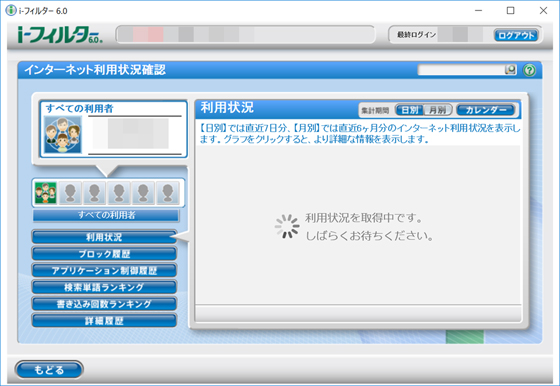Open 検索単語ランキング menu item
Screen dimensions: 560x386
pyautogui.click(x=104, y=287)
